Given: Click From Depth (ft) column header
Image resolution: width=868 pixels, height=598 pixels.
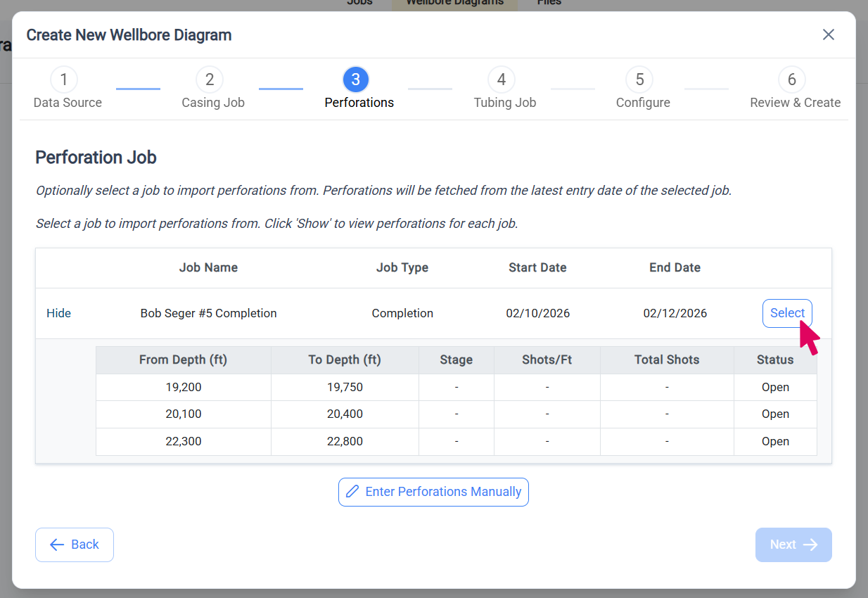Looking at the screenshot, I should [x=183, y=360].
